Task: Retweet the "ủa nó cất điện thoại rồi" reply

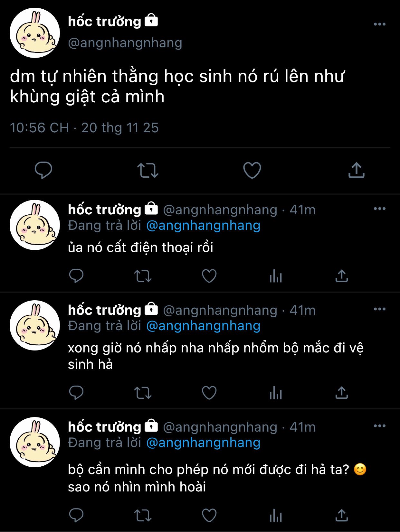Action: (x=143, y=276)
